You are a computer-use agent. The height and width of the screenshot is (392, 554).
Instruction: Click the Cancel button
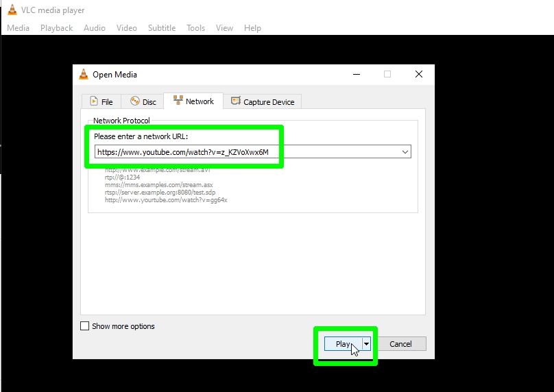(x=400, y=344)
